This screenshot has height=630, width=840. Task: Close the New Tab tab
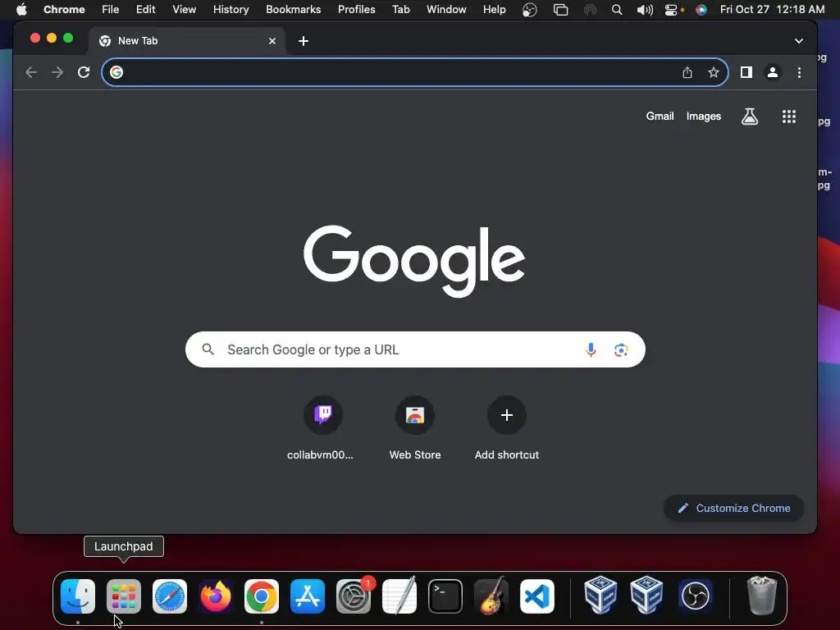point(272,41)
